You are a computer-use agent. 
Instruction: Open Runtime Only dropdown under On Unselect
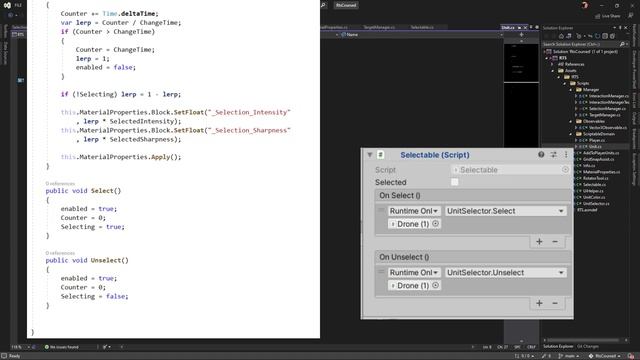pos(414,273)
